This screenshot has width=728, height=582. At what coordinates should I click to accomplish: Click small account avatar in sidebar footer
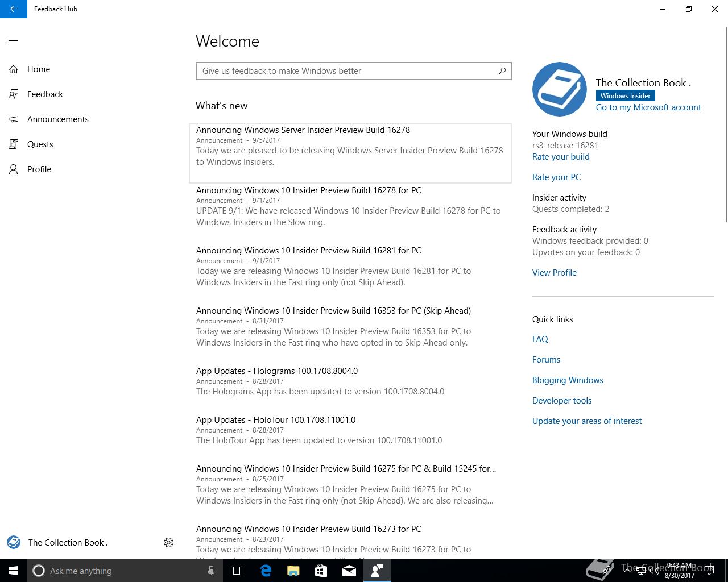[x=14, y=542]
